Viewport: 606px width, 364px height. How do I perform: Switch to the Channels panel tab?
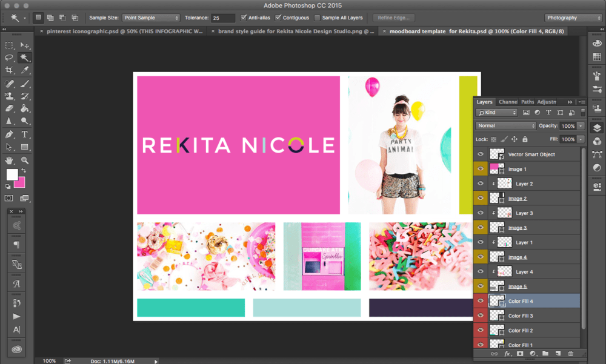pos(508,102)
